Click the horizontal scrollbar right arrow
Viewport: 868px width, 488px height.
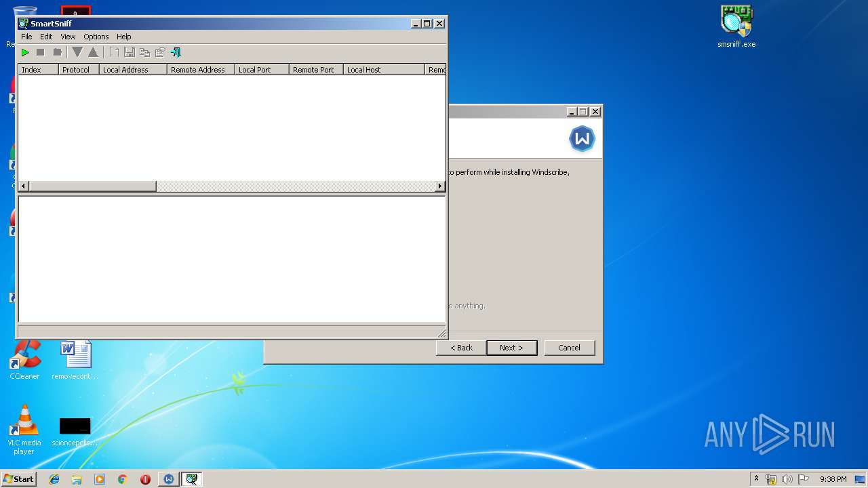click(x=439, y=186)
